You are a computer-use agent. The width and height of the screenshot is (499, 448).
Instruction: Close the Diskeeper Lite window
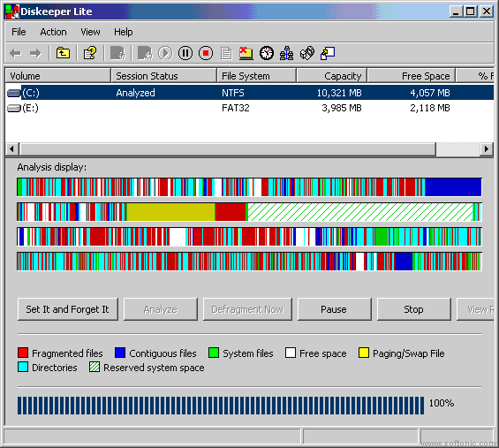tap(487, 11)
